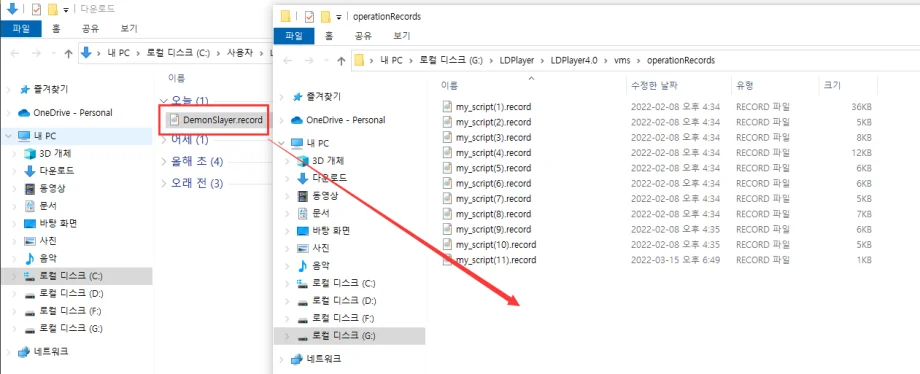Open 문서 in operationRecords navigation pane

(x=320, y=213)
